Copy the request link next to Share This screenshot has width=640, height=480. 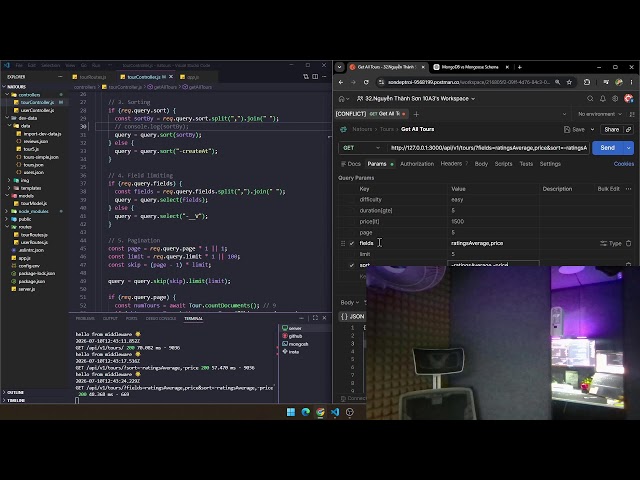[629, 129]
